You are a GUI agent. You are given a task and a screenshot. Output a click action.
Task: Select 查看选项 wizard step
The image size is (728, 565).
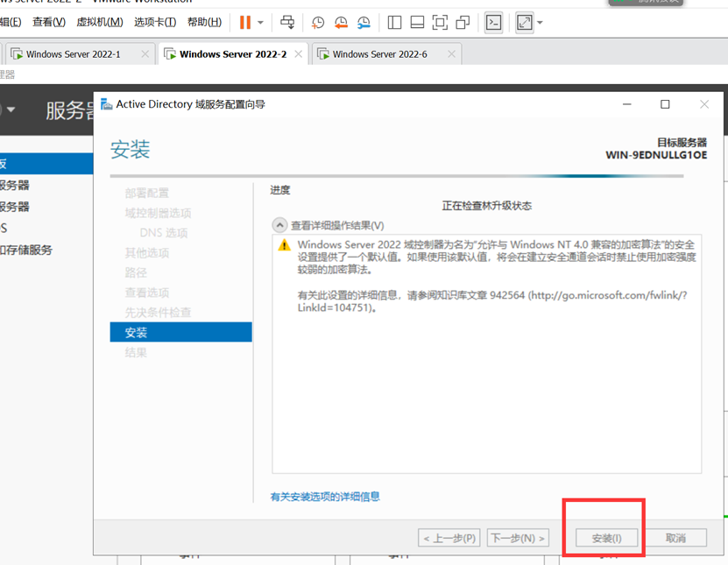[146, 293]
